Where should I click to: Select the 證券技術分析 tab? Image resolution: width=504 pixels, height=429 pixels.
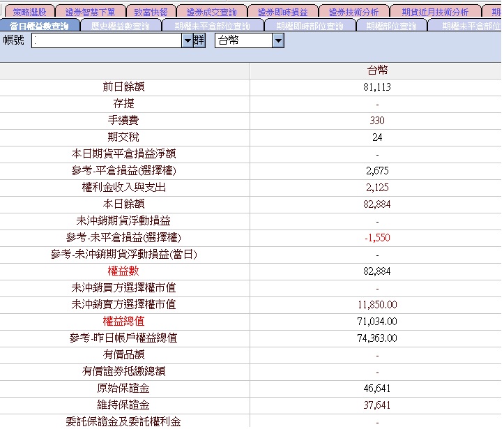pyautogui.click(x=354, y=12)
